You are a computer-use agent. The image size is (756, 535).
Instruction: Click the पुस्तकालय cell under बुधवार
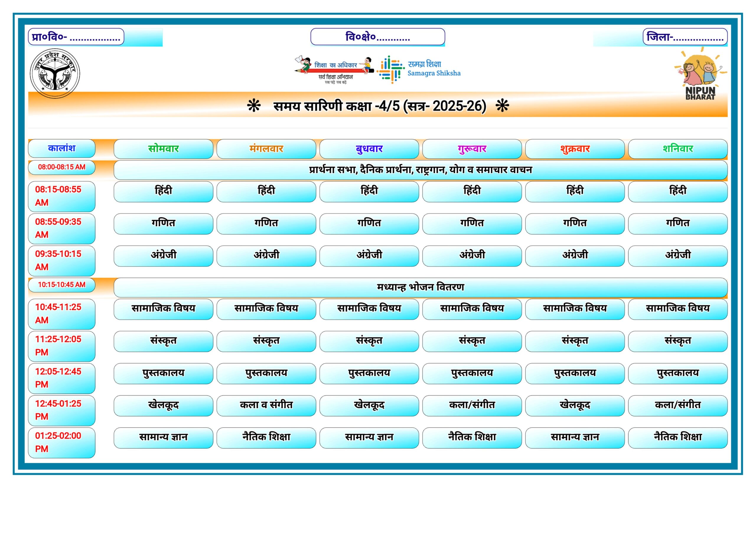(x=369, y=374)
